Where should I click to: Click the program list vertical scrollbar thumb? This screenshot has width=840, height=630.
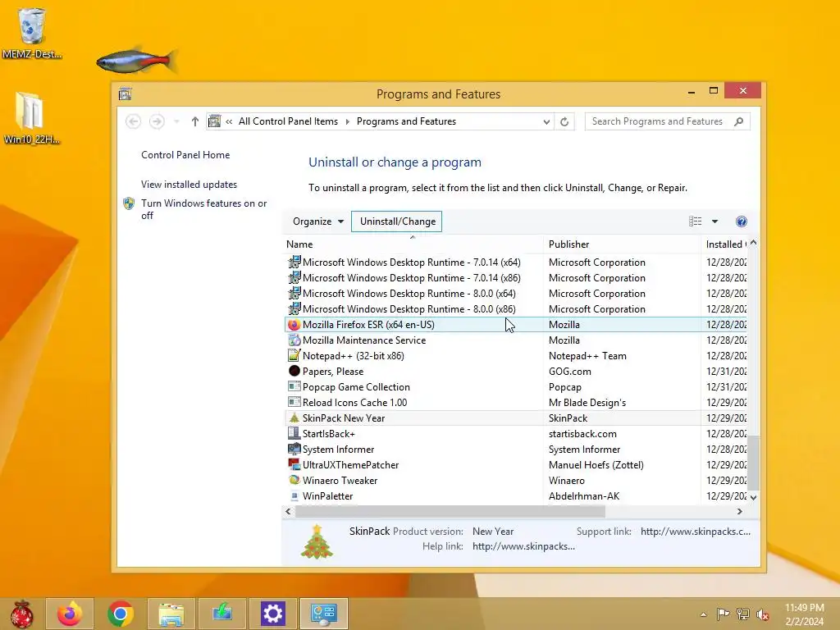[754, 463]
